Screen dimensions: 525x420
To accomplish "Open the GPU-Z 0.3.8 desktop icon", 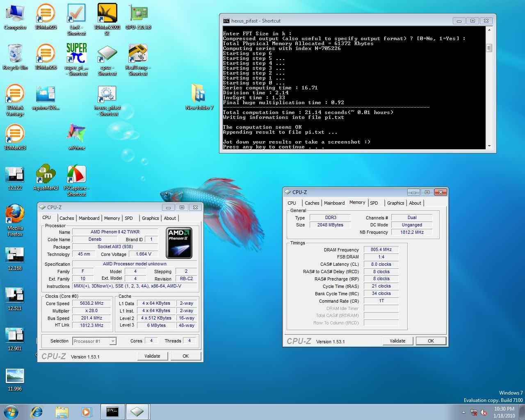I will coord(138,16).
